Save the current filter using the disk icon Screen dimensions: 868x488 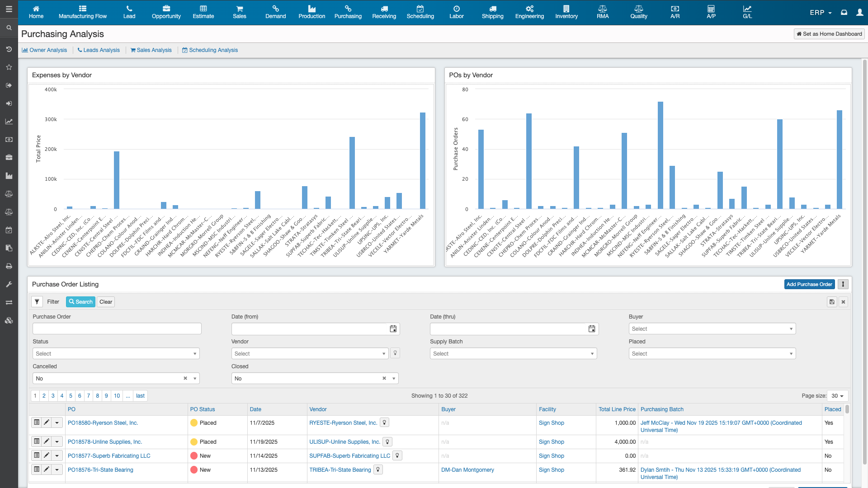click(x=832, y=301)
